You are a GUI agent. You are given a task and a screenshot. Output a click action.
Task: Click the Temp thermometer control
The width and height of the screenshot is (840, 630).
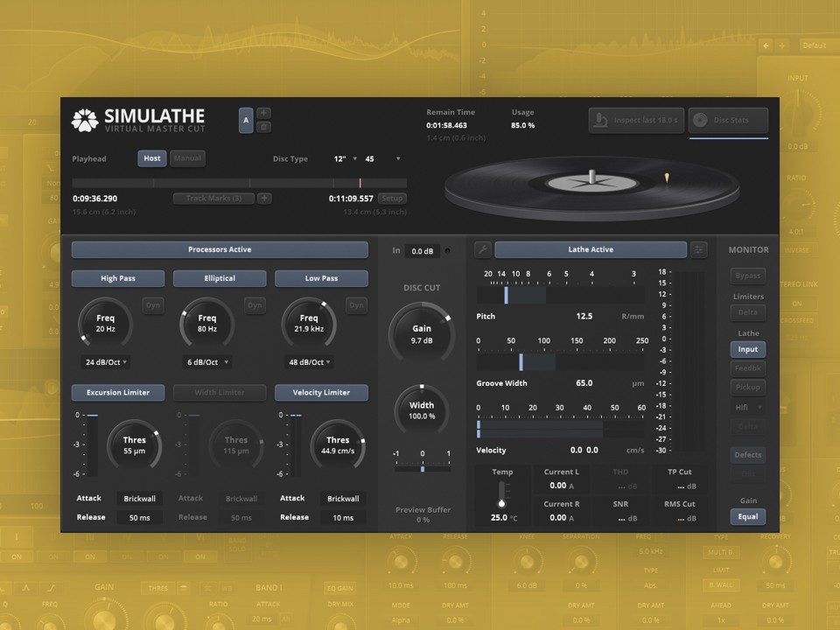pos(502,493)
